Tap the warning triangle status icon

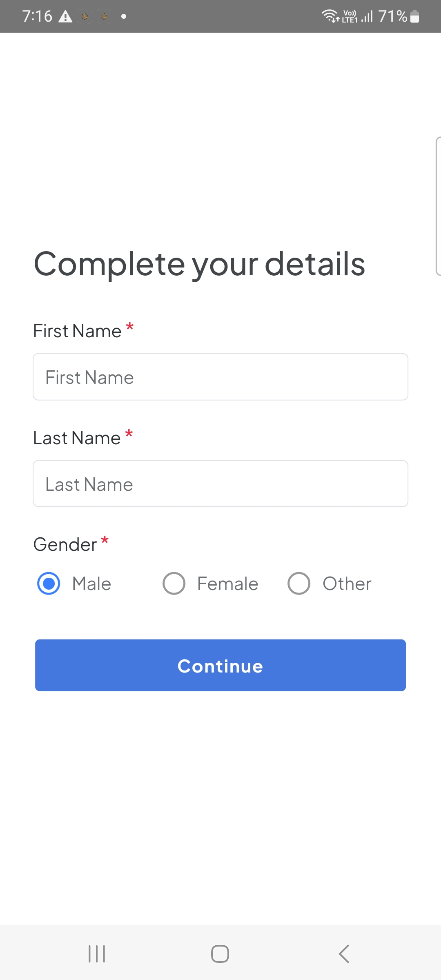click(65, 17)
